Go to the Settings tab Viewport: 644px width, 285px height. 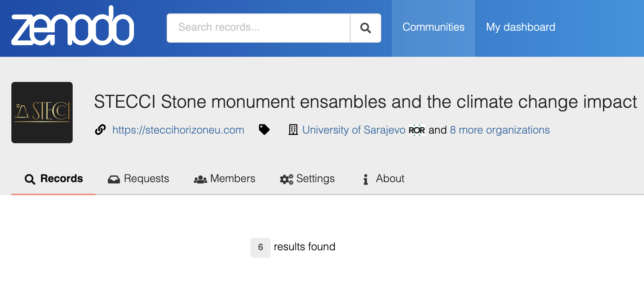tap(307, 179)
